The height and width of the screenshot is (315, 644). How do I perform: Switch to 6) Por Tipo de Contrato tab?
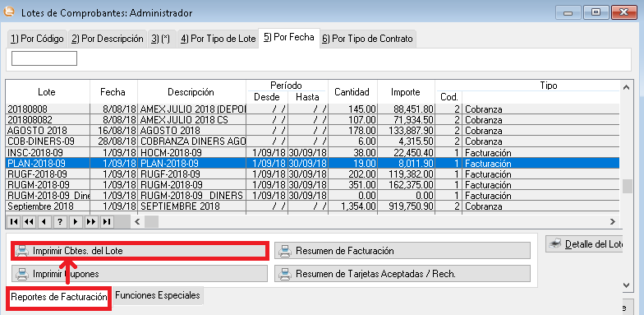(368, 39)
